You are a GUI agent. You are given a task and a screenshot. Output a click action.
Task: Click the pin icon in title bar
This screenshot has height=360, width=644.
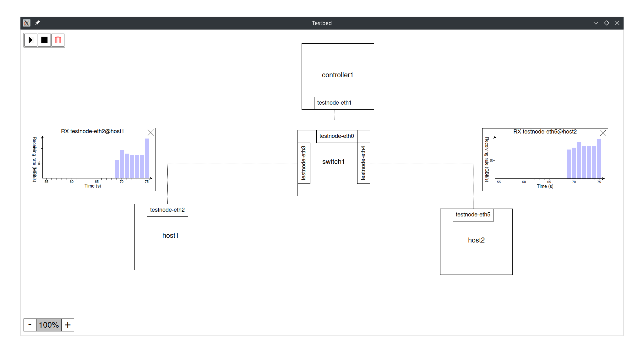pos(37,23)
